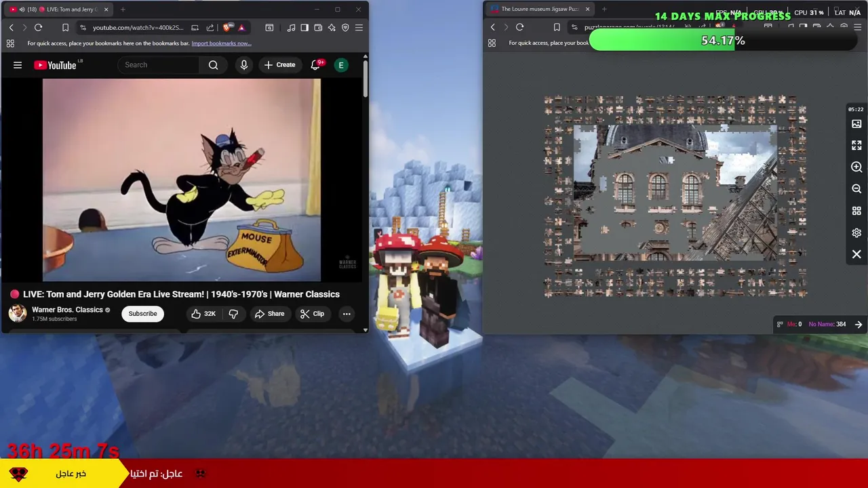Arrange puzzle pieces with the grid icon
This screenshot has height=488, width=868.
point(856,211)
